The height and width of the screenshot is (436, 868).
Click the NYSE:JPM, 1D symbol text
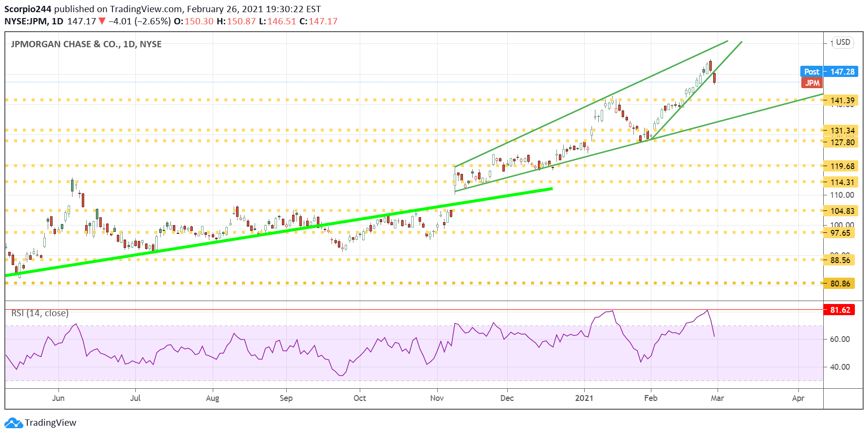[x=34, y=21]
